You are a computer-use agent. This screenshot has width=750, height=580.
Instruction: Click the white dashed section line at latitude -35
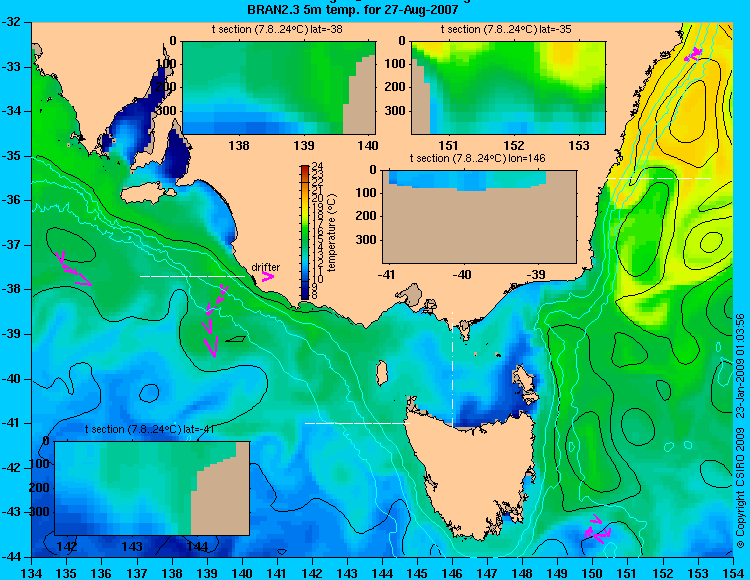pyautogui.click(x=659, y=178)
